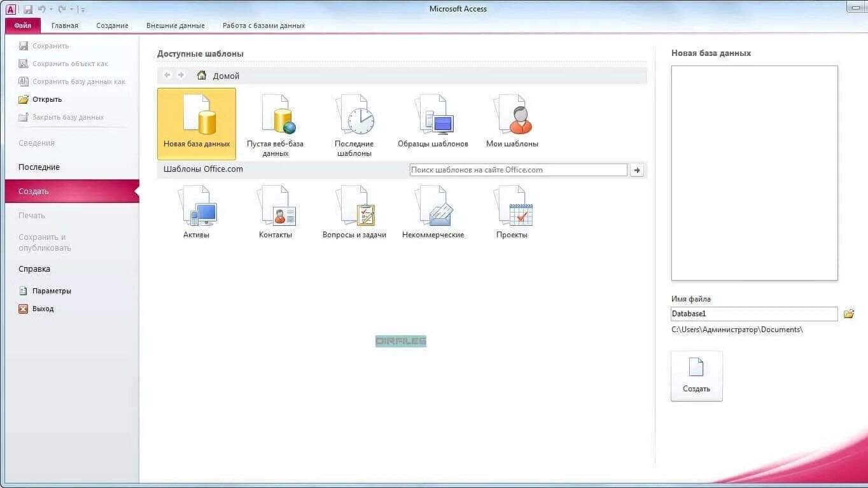Click the C:\Users\Администратор\Documents\ path text
The width and height of the screenshot is (868, 488).
(737, 330)
